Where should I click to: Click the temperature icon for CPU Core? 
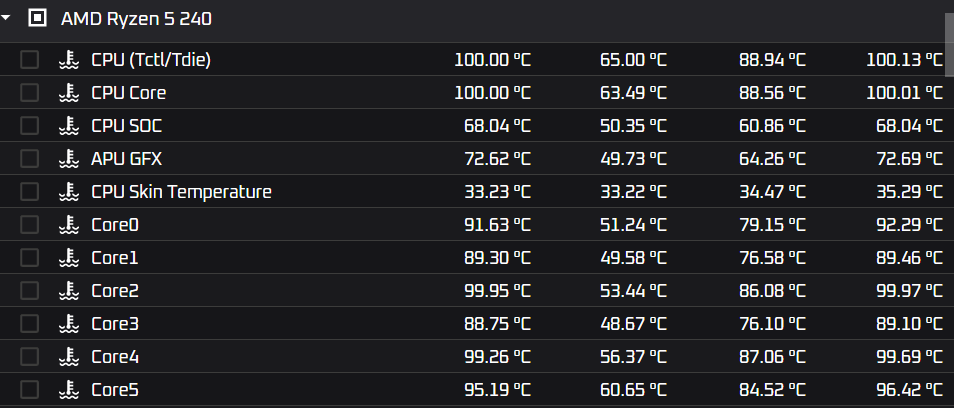coord(69,92)
